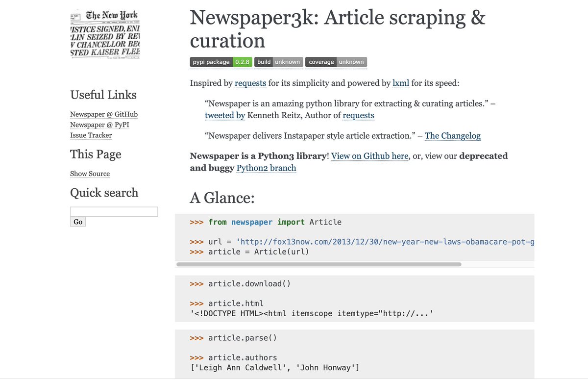Click the horizontal scrollbar under the first code block
This screenshot has width=588, height=380.
tap(318, 264)
